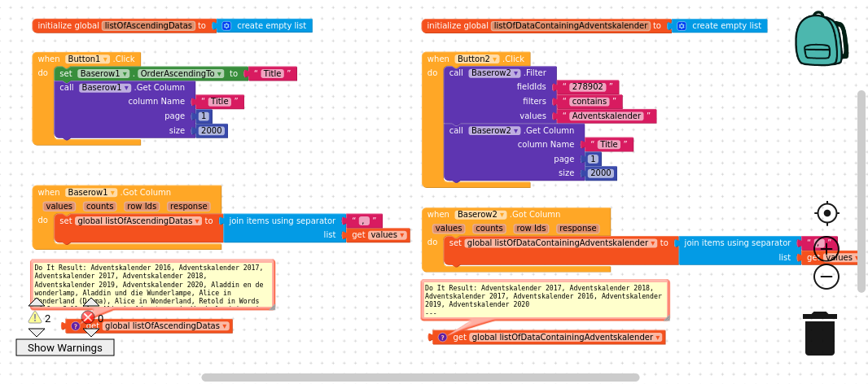Screen dimensions: 868x384
Task: Edit values text "Adventskalender"
Action: tap(607, 116)
